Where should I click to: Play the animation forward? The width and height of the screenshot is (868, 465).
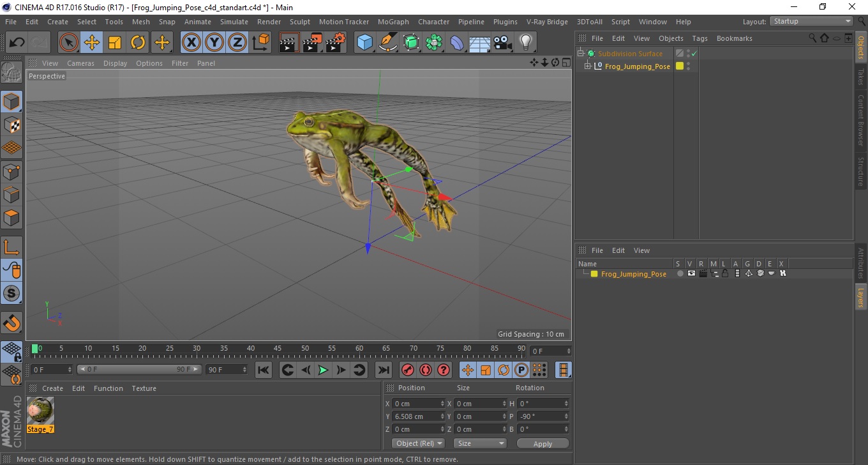pyautogui.click(x=324, y=370)
